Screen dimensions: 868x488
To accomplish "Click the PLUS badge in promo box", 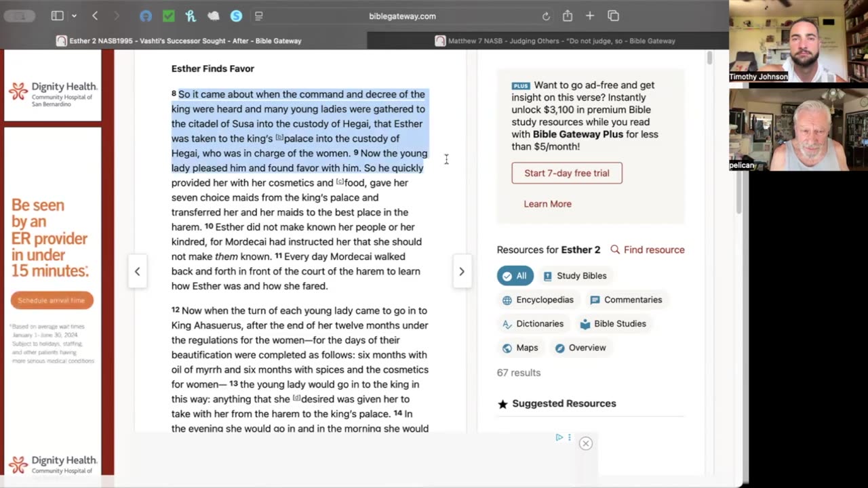I will click(x=521, y=86).
